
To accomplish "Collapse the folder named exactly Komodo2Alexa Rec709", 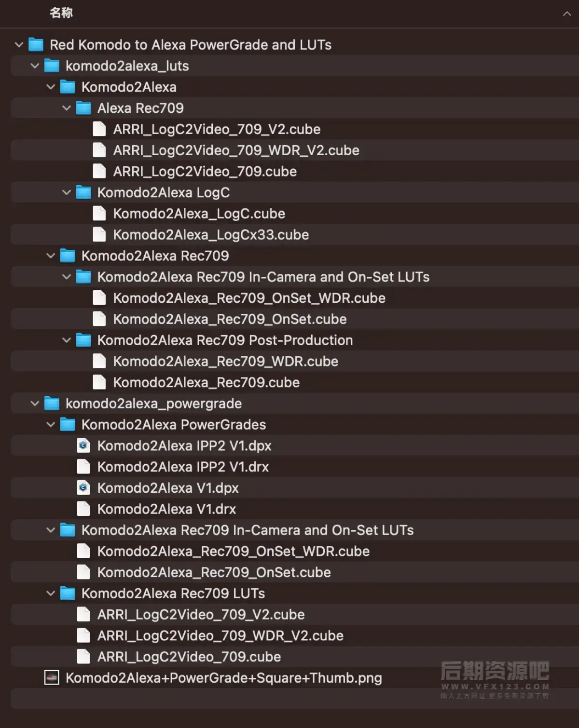I will 51,256.
